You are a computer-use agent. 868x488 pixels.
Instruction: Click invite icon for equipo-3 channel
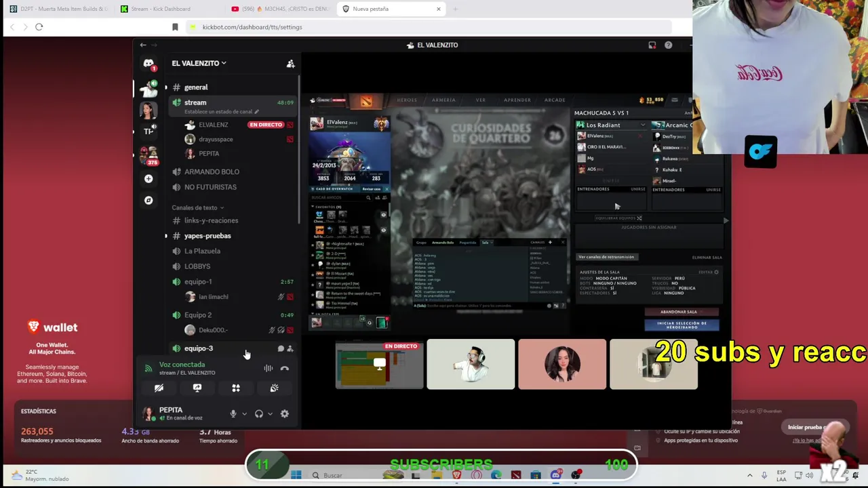click(x=290, y=348)
